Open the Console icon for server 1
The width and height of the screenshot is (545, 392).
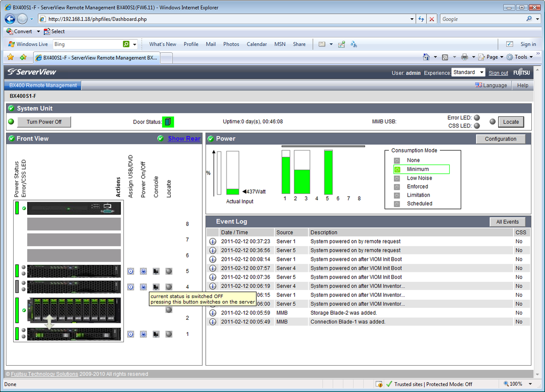tap(156, 334)
